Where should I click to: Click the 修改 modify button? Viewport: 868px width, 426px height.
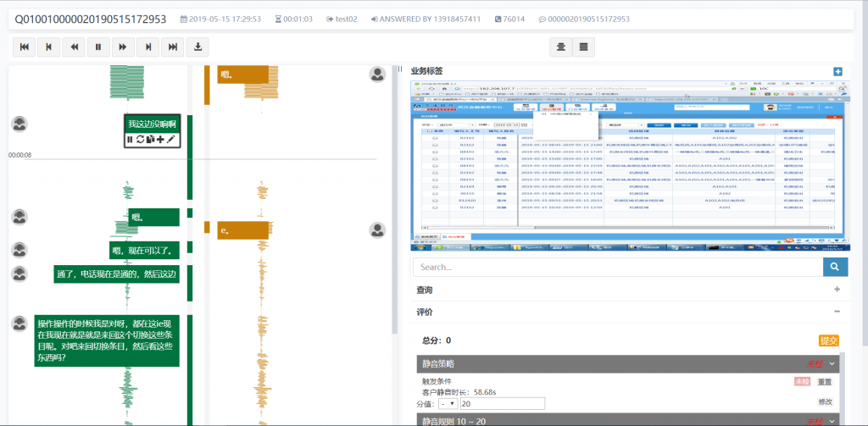pos(825,401)
